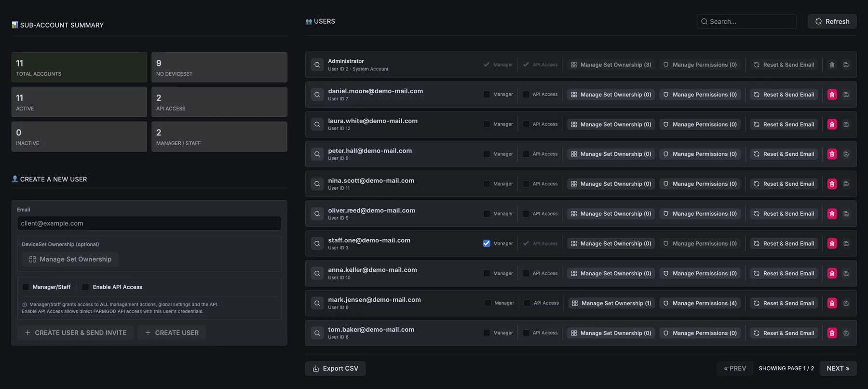
Task: Click the Manager / Staff summary card
Action: point(219,137)
